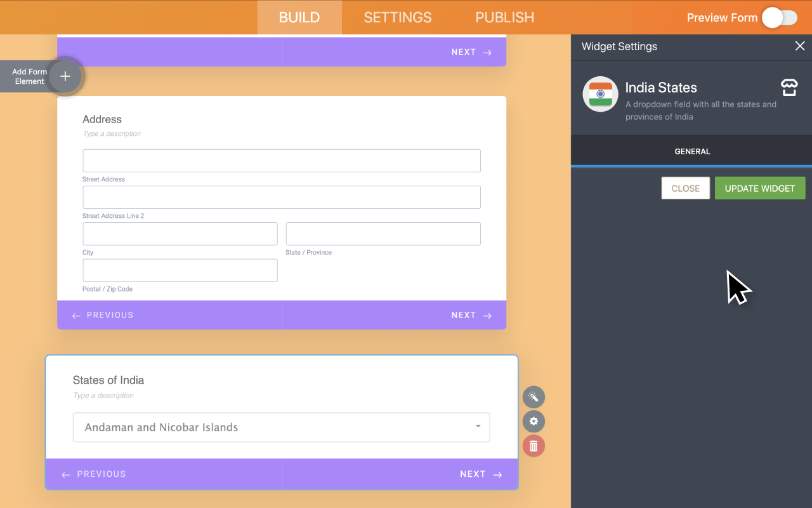Screen dimensions: 812x508
Task: Click the CLOSE button in Widget Settings
Action: click(x=685, y=188)
